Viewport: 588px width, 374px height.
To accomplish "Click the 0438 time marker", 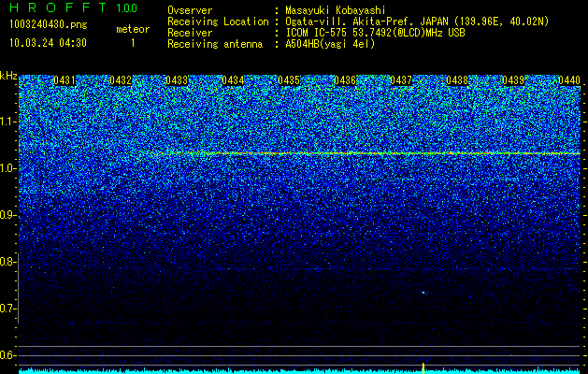I will [457, 80].
